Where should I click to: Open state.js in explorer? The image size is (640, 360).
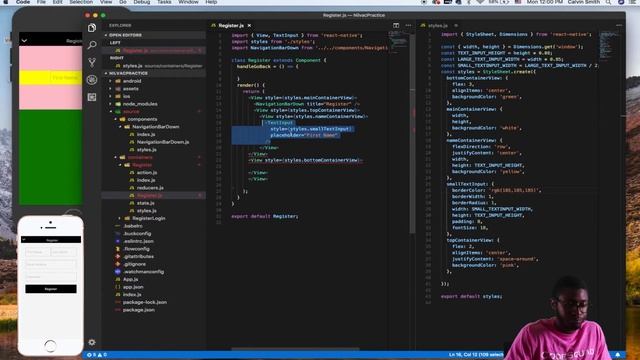point(146,203)
